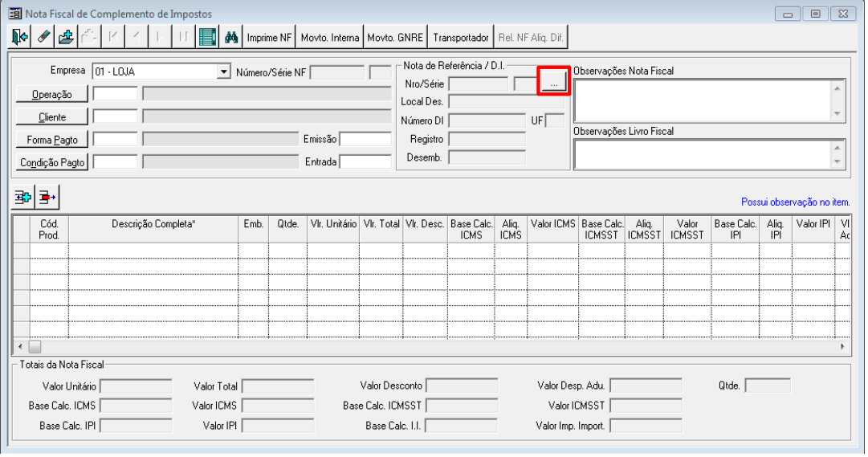Screen dimensions: 868x457
Task: Click the Valor Desconto totals field
Action: pyautogui.click(x=463, y=386)
